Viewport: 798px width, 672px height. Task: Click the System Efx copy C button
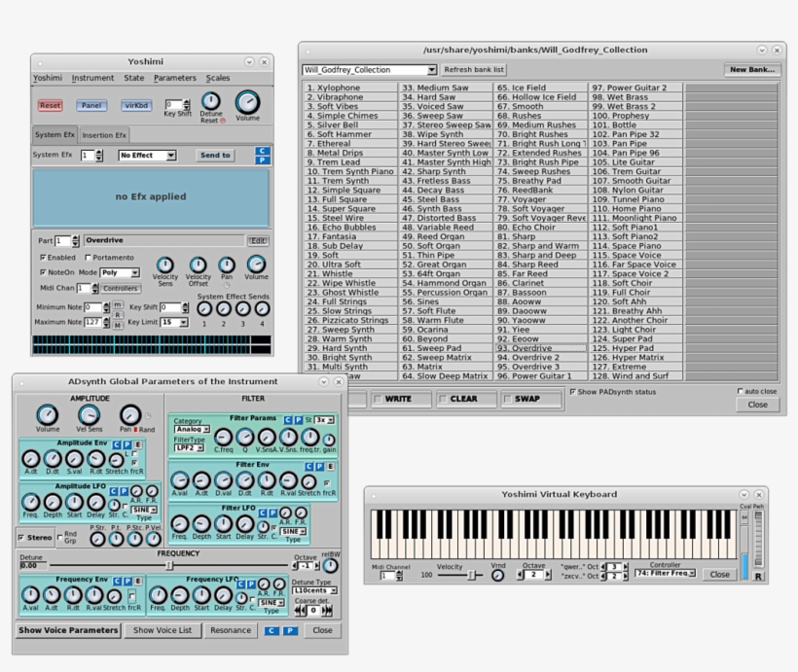coord(262,151)
